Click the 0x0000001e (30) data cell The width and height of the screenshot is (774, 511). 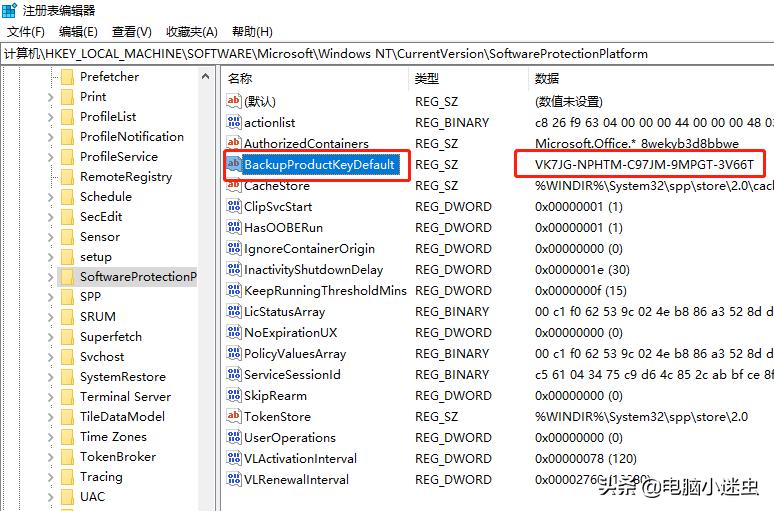pyautogui.click(x=582, y=270)
